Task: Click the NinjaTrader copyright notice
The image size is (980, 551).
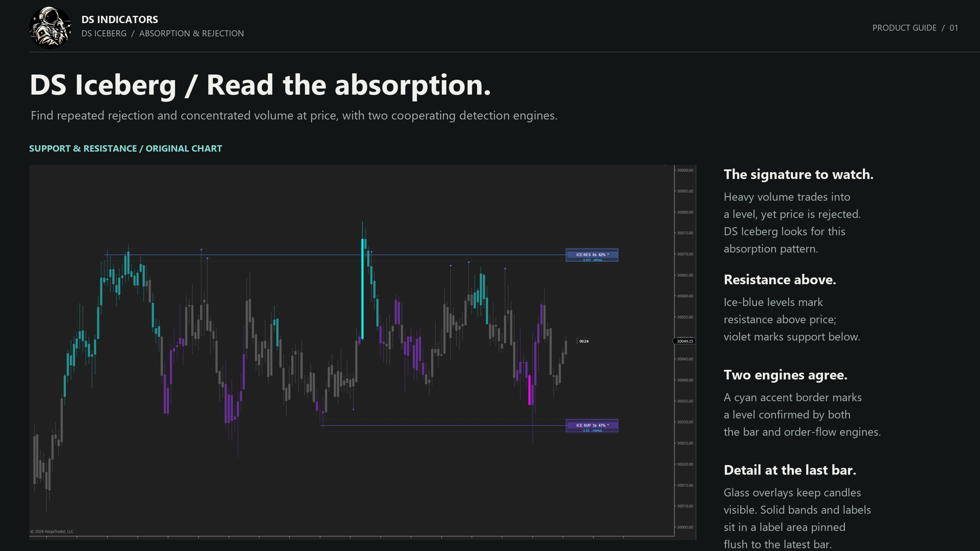Action: click(52, 531)
